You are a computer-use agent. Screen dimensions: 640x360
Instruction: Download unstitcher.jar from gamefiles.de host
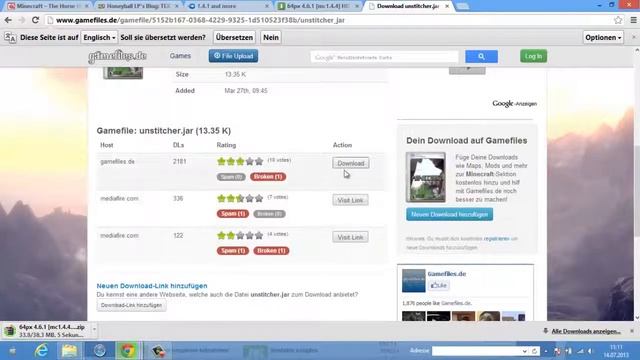351,163
